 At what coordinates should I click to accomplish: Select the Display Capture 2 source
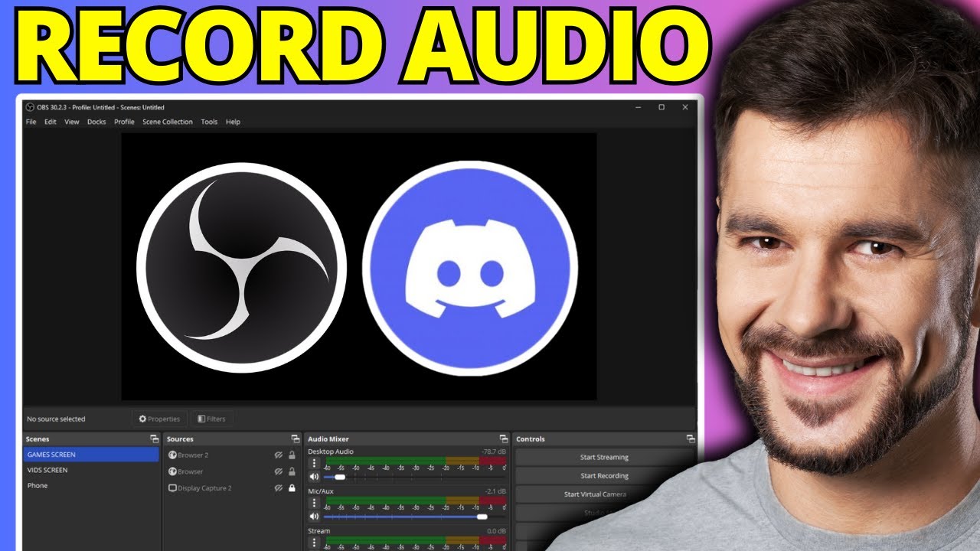point(233,487)
